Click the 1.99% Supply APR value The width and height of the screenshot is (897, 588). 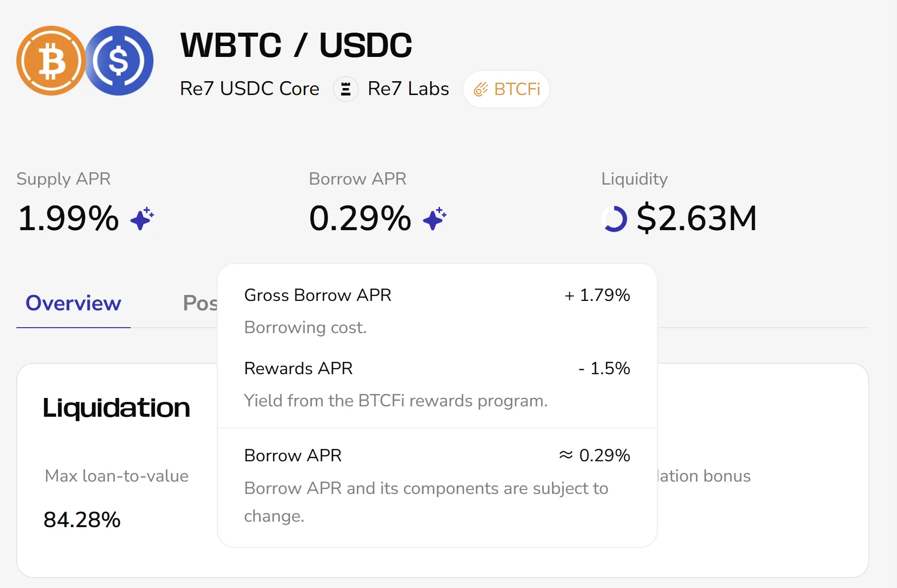[69, 218]
